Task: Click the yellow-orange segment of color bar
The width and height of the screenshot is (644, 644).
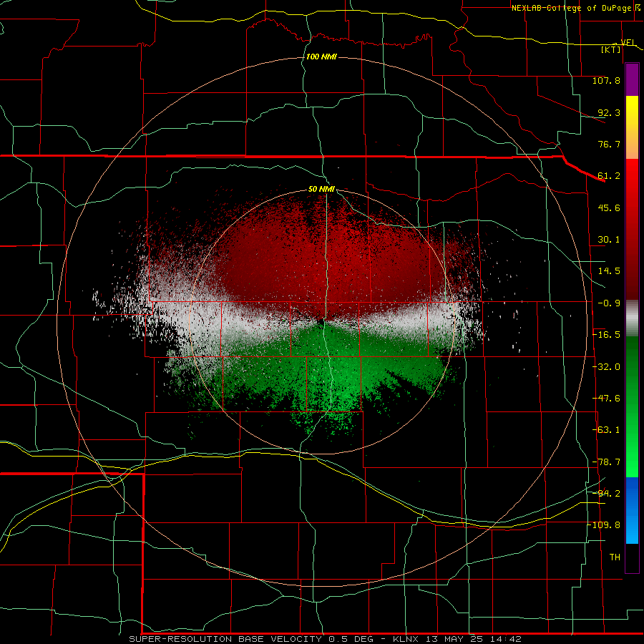Action: (x=632, y=127)
